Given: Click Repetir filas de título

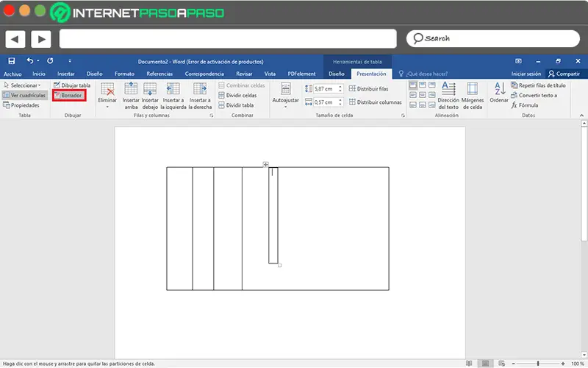Looking at the screenshot, I should tap(539, 85).
